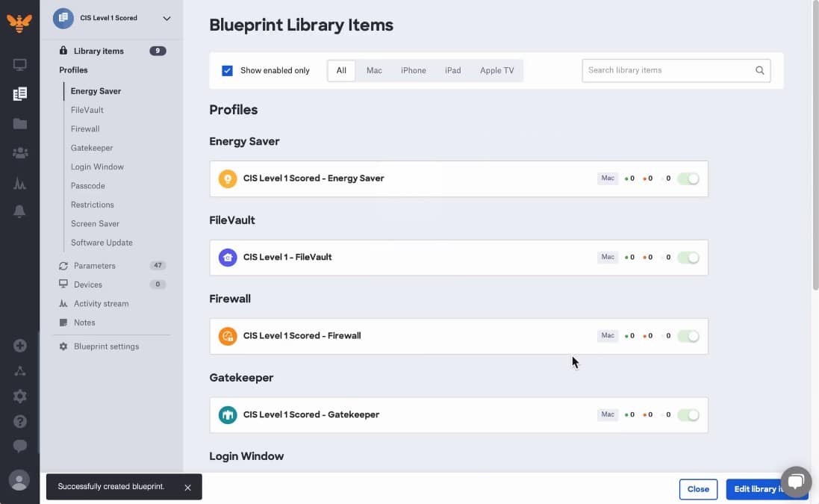Open Help question mark icon
The width and height of the screenshot is (819, 504).
point(20,421)
